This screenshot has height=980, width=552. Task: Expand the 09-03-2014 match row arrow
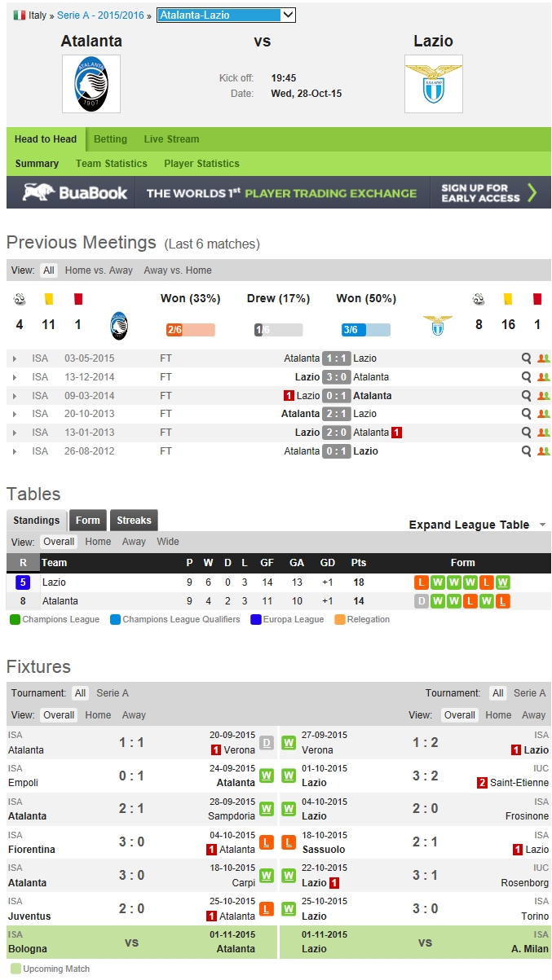click(15, 396)
